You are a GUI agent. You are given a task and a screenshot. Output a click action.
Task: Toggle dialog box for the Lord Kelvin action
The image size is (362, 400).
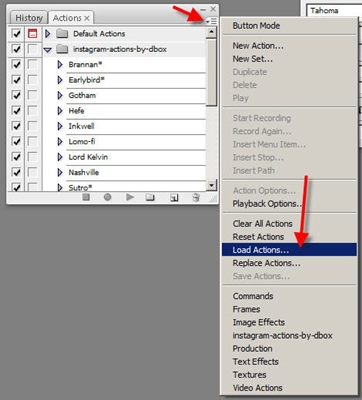(32, 157)
